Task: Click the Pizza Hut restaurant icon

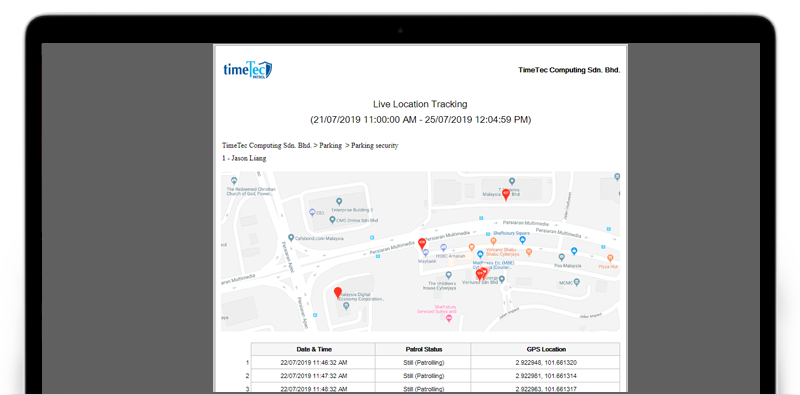Action: click(x=610, y=258)
